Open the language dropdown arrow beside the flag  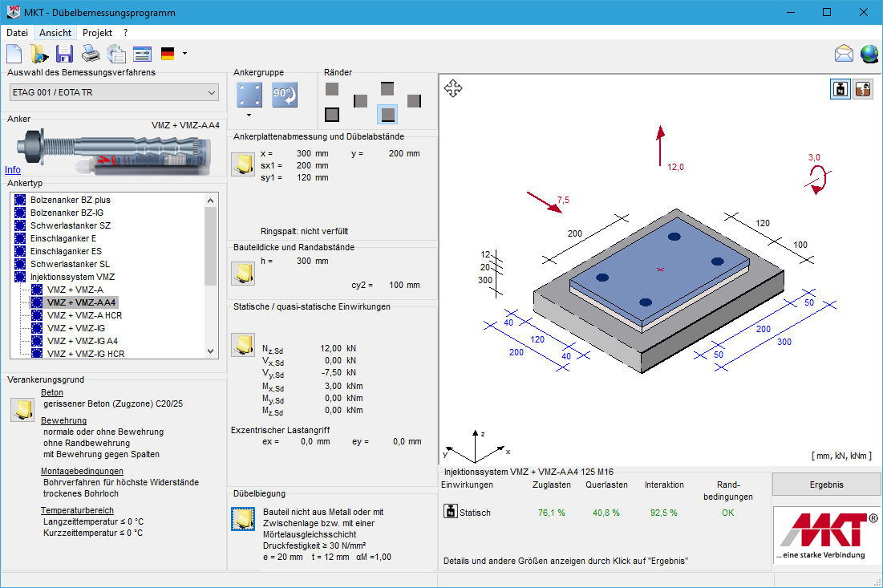tap(184, 54)
